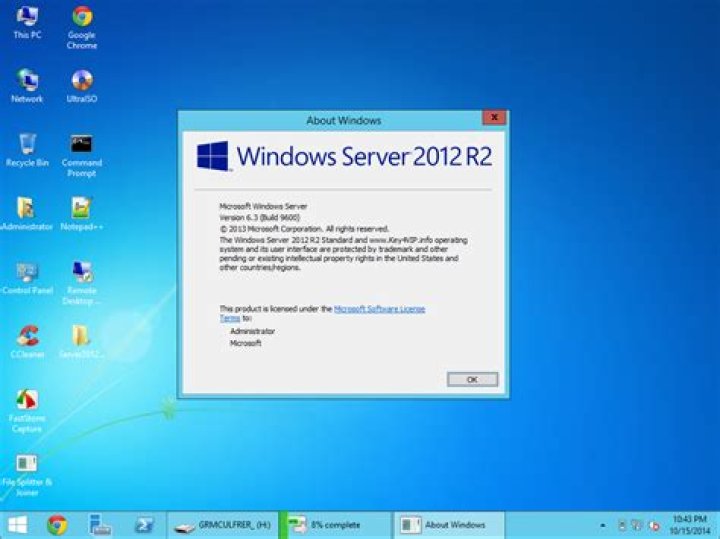Open File Splitter & Joiner shortcut
Viewport: 720px width, 539px height.
27,475
